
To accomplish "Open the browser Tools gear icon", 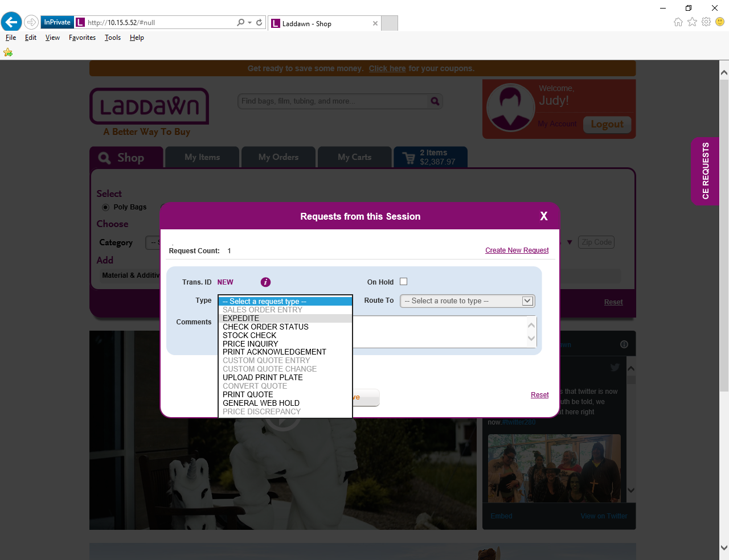I will (x=706, y=22).
